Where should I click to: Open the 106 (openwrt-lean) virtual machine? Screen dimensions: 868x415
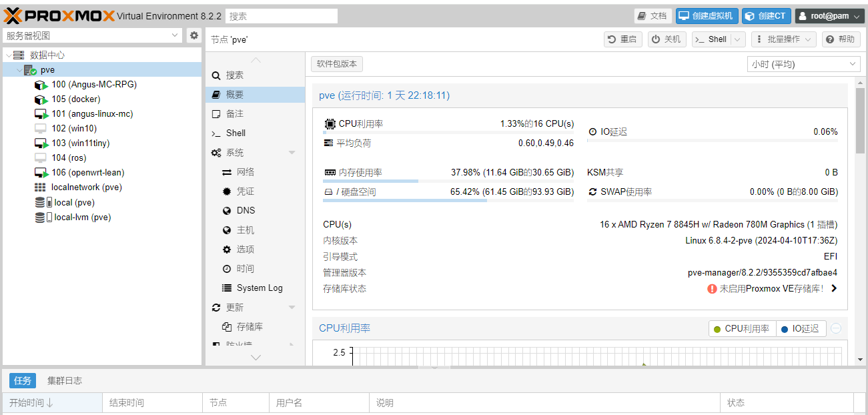point(87,172)
